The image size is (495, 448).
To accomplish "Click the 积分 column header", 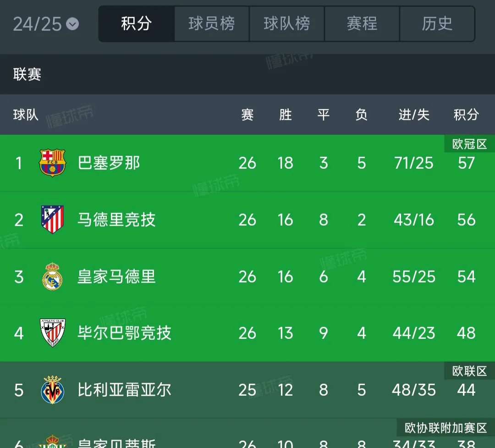I will 466,115.
